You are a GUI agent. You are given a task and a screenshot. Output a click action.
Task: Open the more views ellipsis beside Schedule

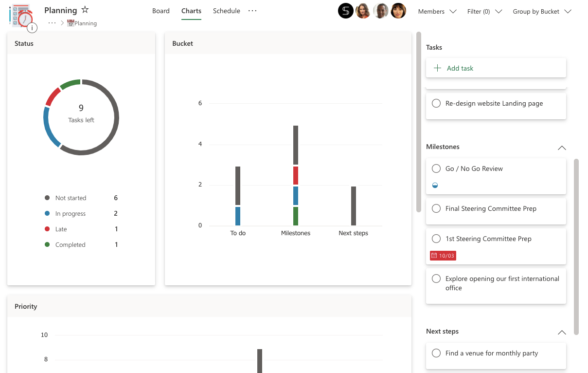coord(252,11)
